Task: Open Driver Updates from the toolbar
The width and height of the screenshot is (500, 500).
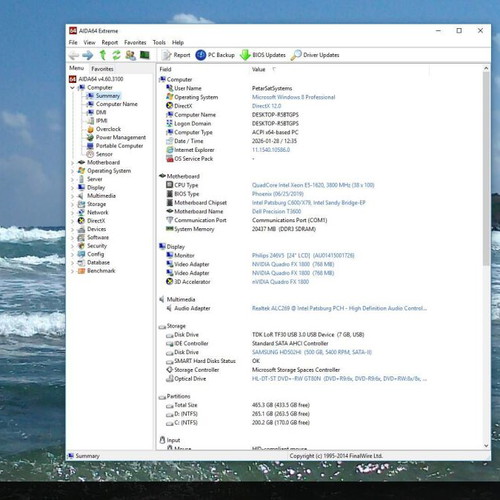Action: click(315, 55)
